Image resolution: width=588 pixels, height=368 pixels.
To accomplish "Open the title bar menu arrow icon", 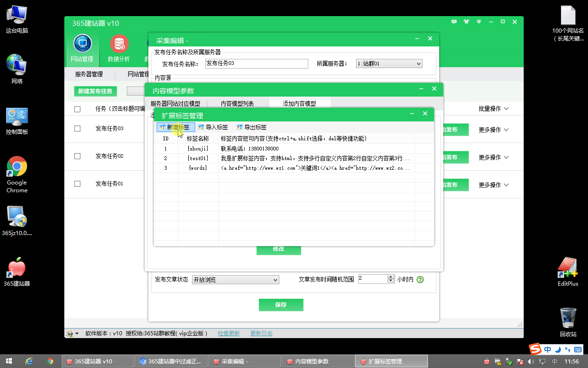I will [x=479, y=22].
